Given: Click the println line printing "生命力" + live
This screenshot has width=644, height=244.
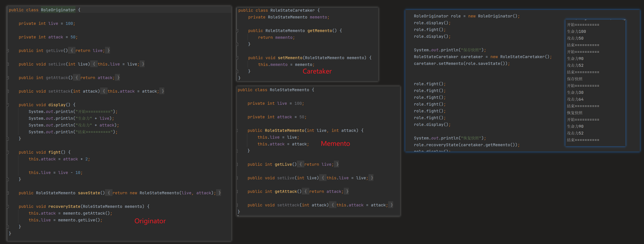Looking at the screenshot, I should click(x=71, y=118).
